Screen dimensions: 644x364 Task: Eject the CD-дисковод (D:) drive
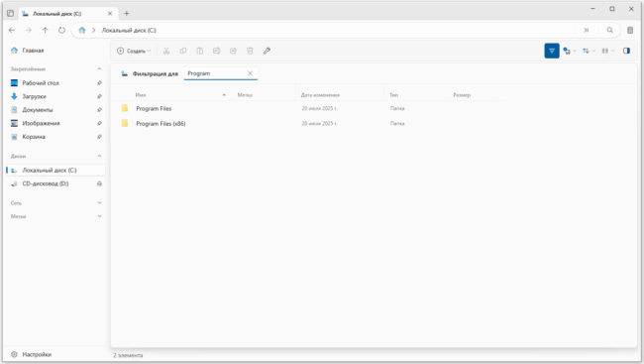point(99,183)
